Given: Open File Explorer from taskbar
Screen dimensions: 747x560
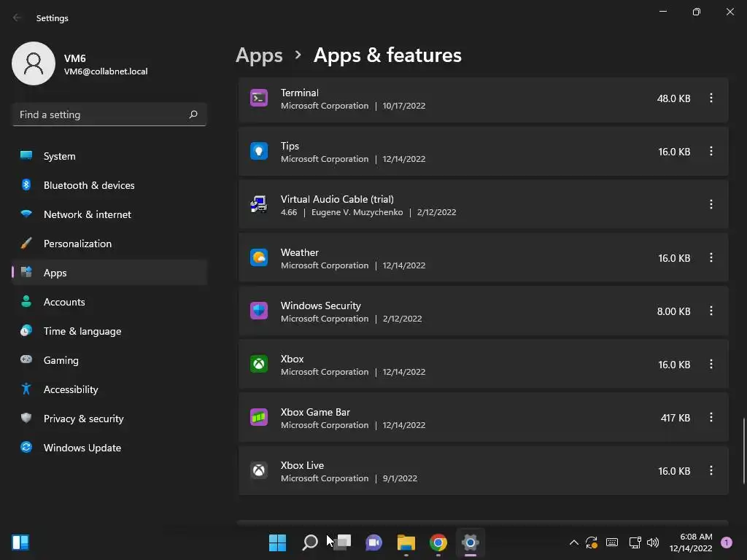Looking at the screenshot, I should click(x=406, y=542).
